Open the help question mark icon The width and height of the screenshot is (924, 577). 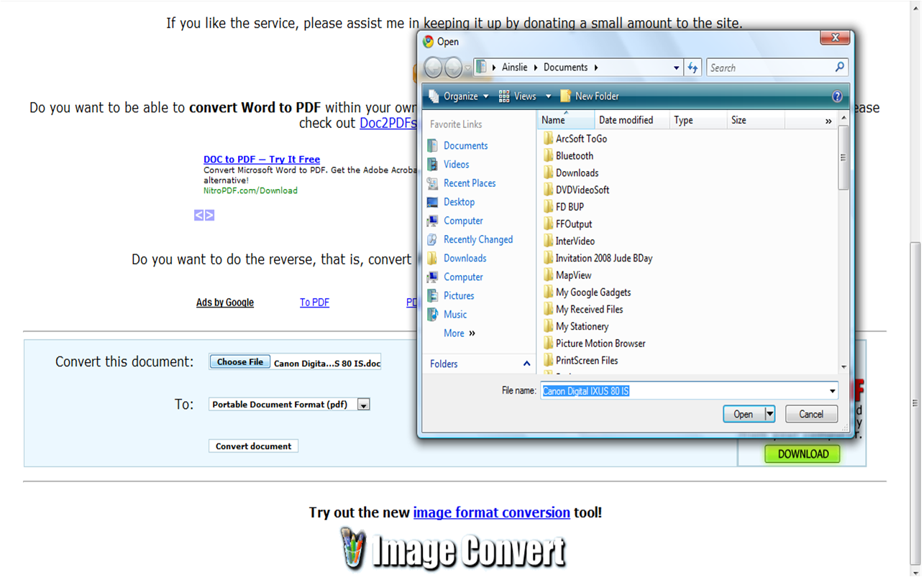[836, 96]
